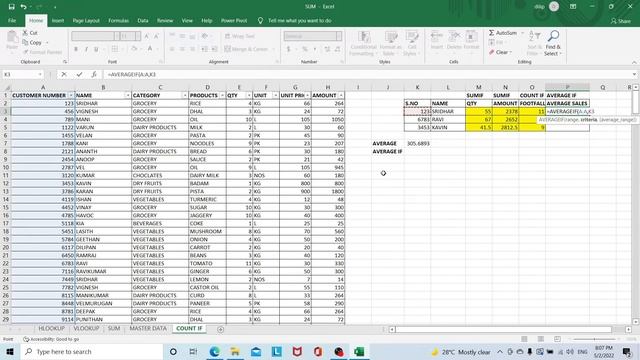Click Share button at top right

621,21
